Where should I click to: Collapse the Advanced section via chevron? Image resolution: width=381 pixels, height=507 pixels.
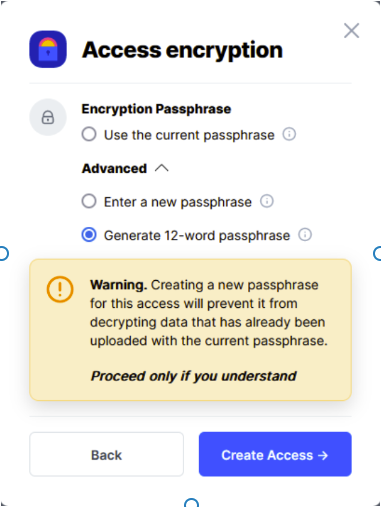click(162, 168)
